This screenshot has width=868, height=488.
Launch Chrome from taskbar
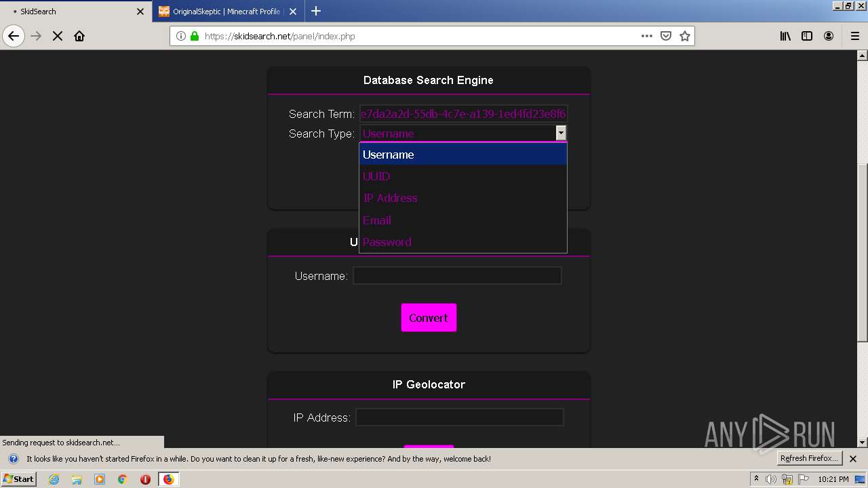tap(123, 479)
